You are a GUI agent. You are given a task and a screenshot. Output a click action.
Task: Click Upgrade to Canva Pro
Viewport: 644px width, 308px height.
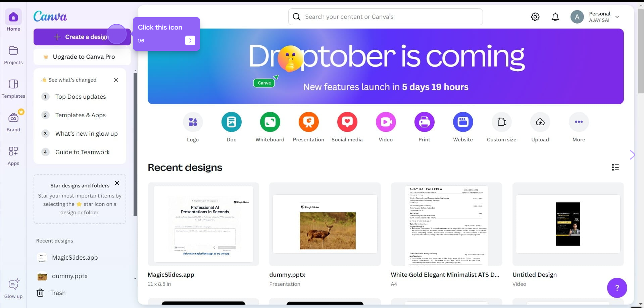pos(82,57)
